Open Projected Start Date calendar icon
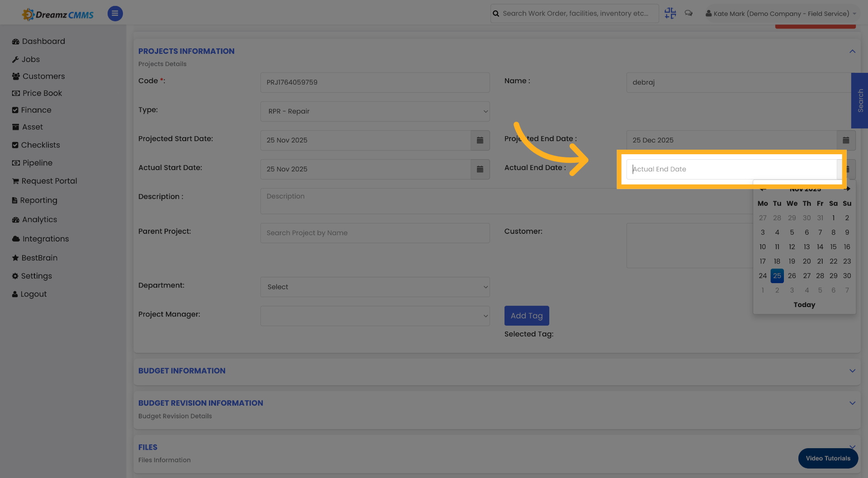The width and height of the screenshot is (868, 478). click(480, 140)
